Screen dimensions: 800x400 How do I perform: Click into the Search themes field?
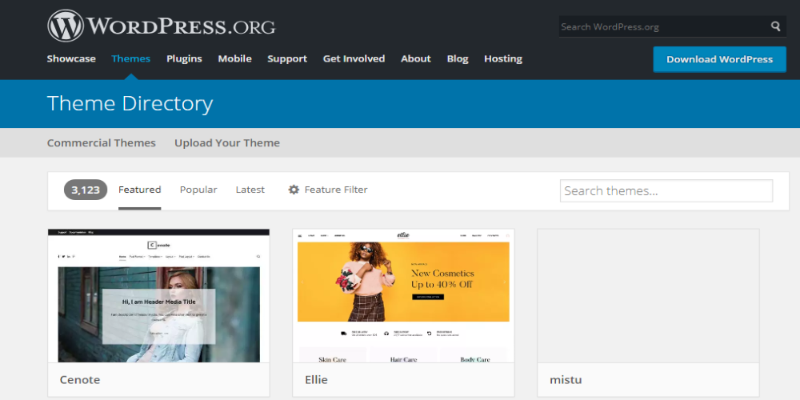666,191
